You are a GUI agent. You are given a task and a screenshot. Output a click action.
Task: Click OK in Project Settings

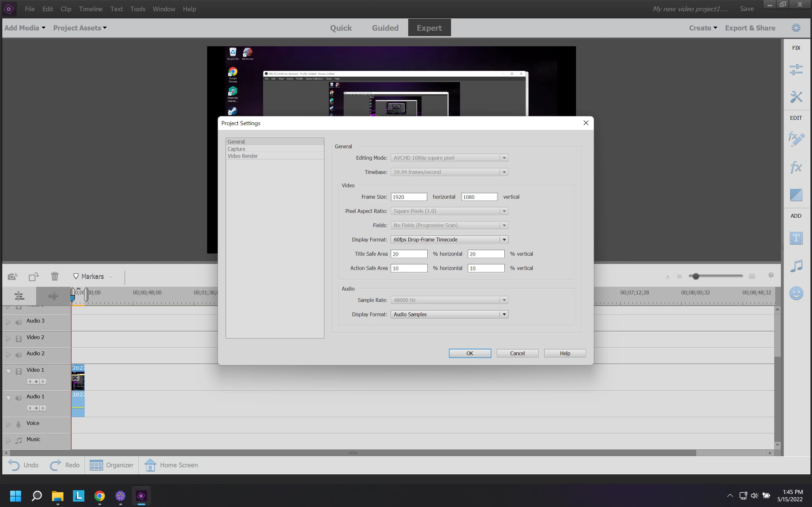click(x=469, y=353)
